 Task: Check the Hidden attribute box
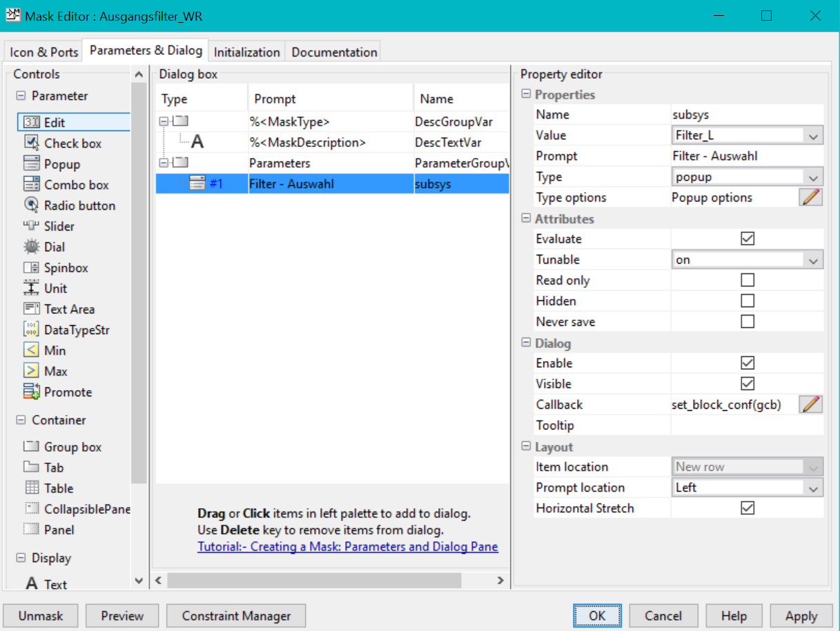[x=747, y=301]
